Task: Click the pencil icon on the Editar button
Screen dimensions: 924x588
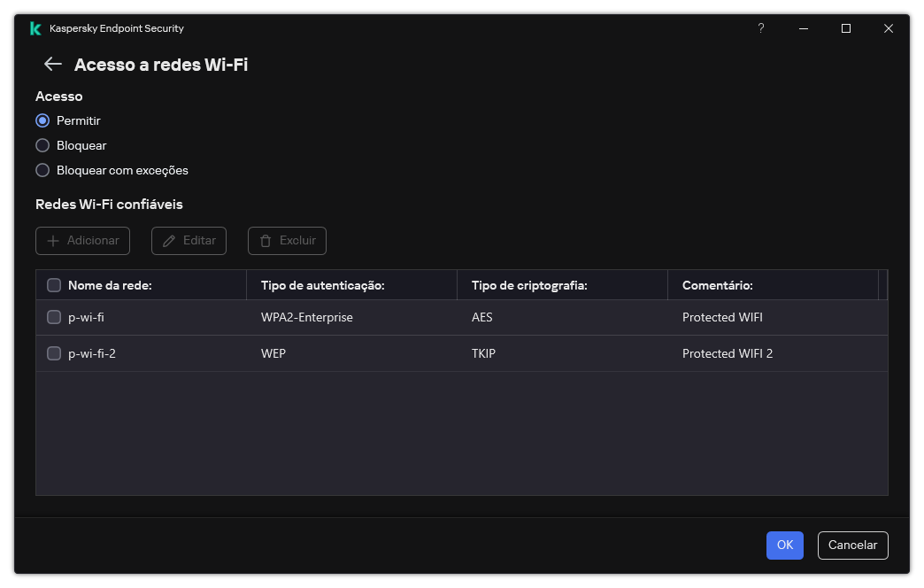Action: click(x=167, y=240)
